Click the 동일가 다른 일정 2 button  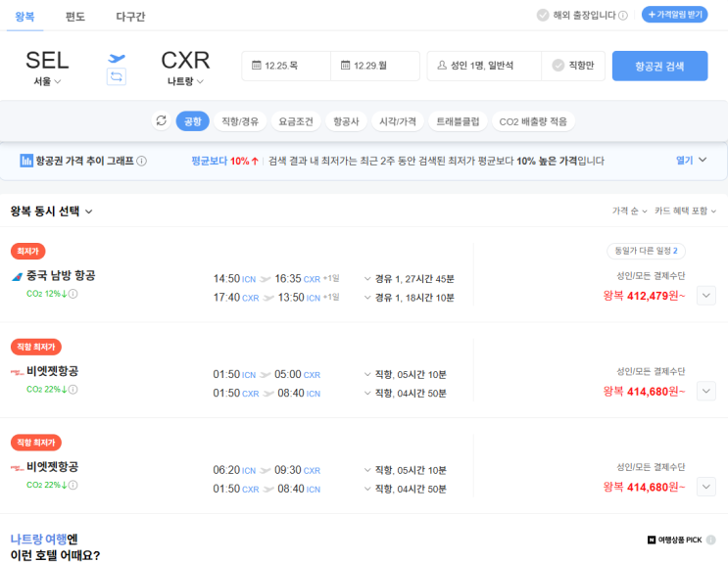[646, 251]
